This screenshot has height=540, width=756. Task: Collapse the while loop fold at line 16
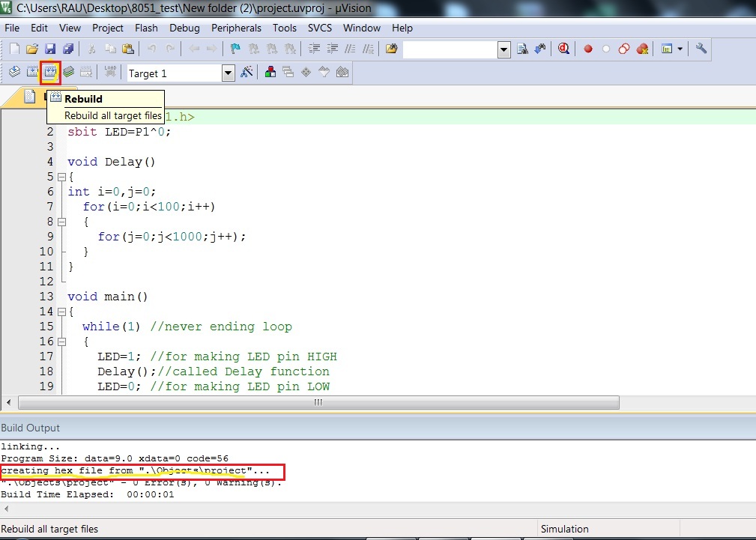[x=61, y=341]
